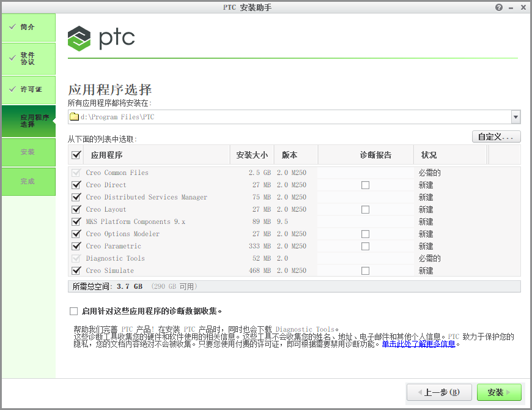
Task: Select the 完成 step in sidebar
Action: 29,181
